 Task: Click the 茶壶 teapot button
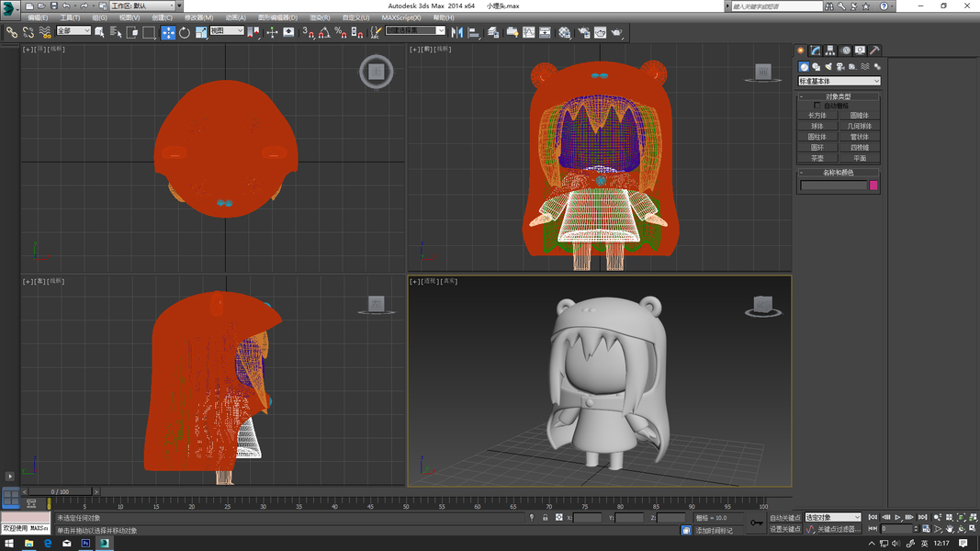click(817, 158)
